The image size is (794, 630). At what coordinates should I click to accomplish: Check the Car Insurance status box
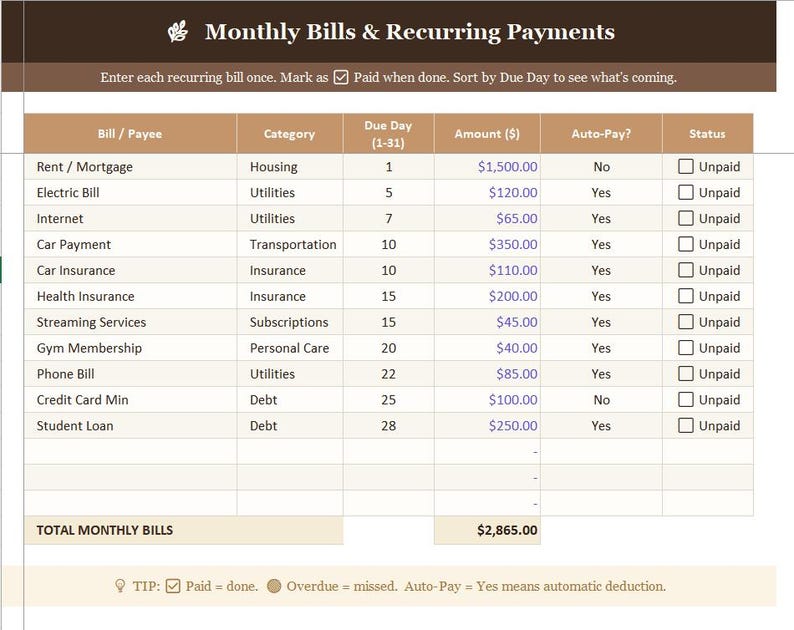[x=685, y=270]
